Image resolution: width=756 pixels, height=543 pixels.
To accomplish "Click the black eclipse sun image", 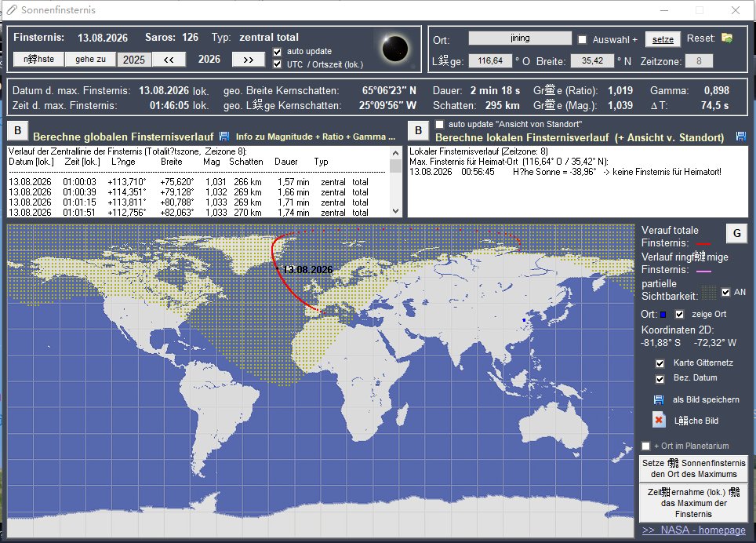I will point(395,49).
